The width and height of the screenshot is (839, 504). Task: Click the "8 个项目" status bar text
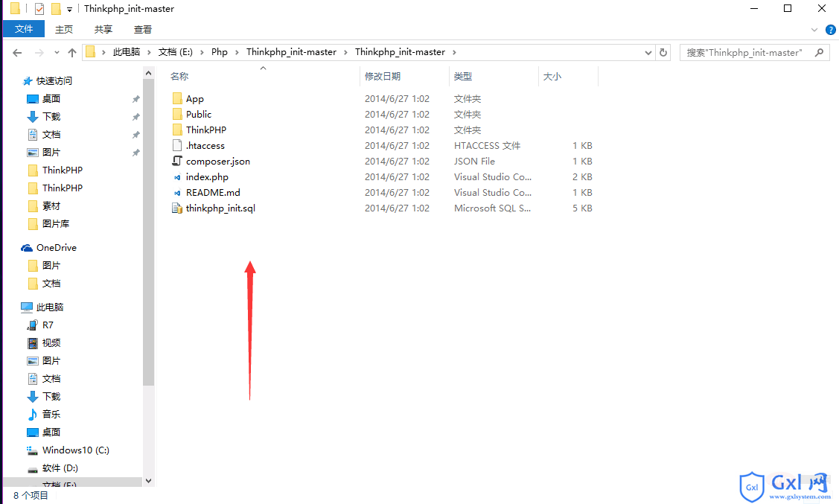pos(31,496)
